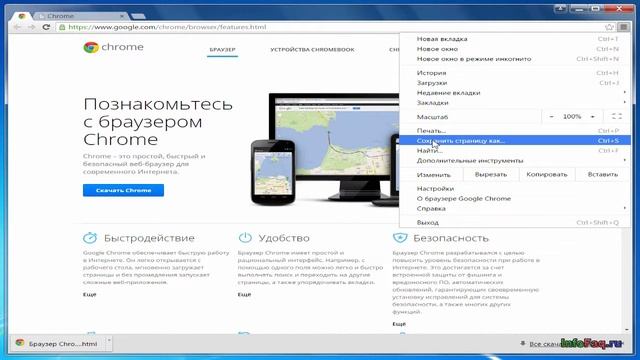This screenshot has height=360, width=640.
Task: Click the Chrome logo on the page
Action: click(x=113, y=47)
